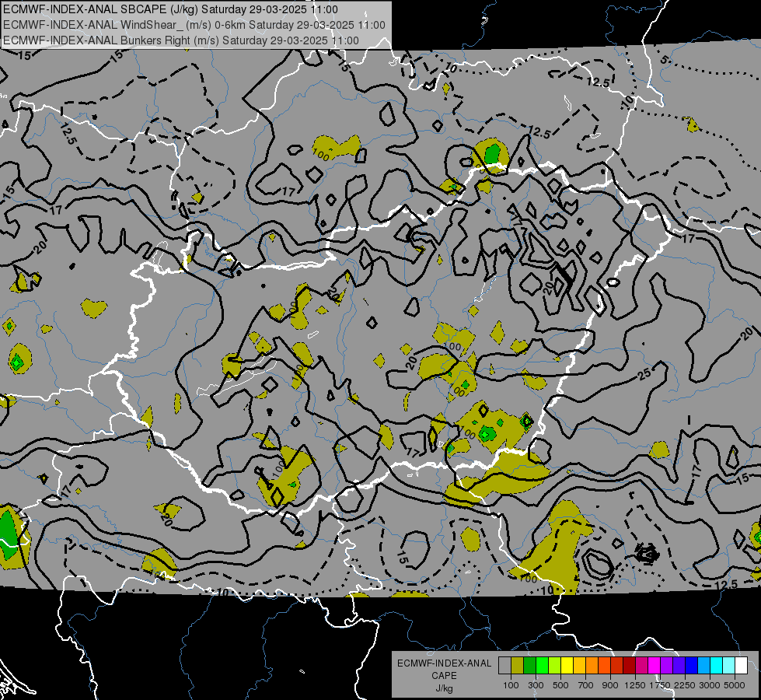761x700 pixels.
Task: Click the Bunkers Right title line
Action: (181, 40)
